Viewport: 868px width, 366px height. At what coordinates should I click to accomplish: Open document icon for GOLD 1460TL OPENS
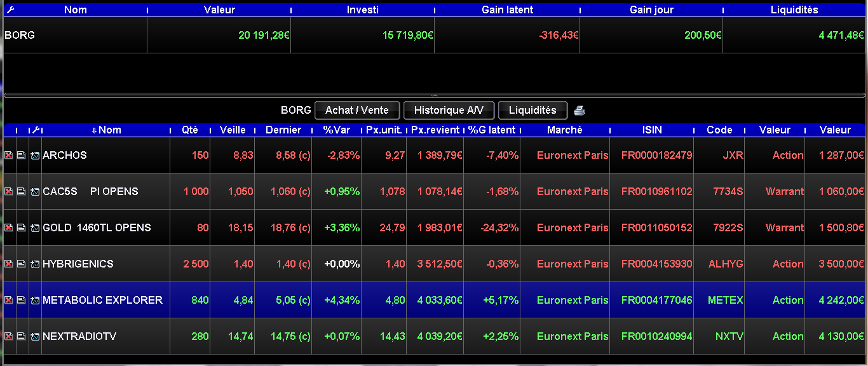pos(22,227)
